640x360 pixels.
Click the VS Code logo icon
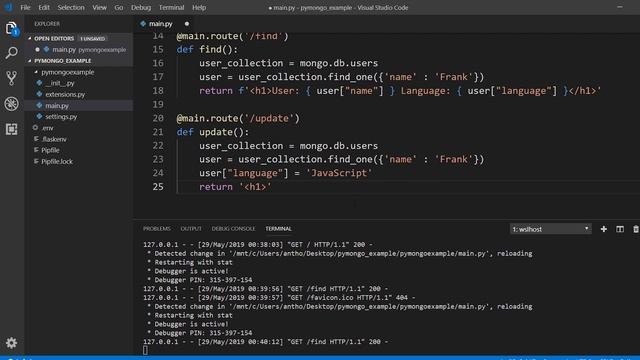click(x=8, y=7)
